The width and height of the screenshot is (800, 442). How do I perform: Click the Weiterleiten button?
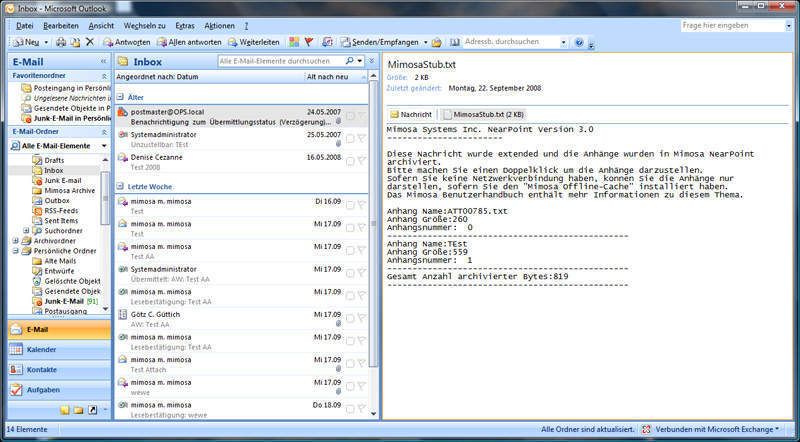click(254, 42)
